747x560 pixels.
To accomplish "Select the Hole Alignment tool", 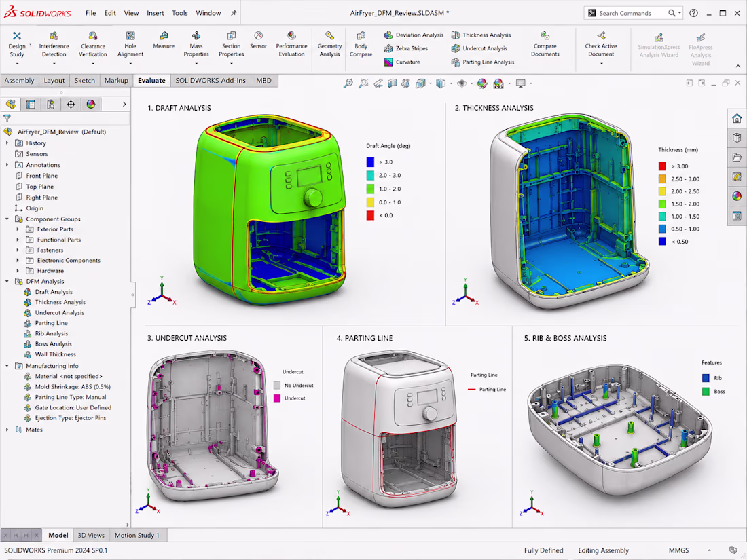I will 130,44.
